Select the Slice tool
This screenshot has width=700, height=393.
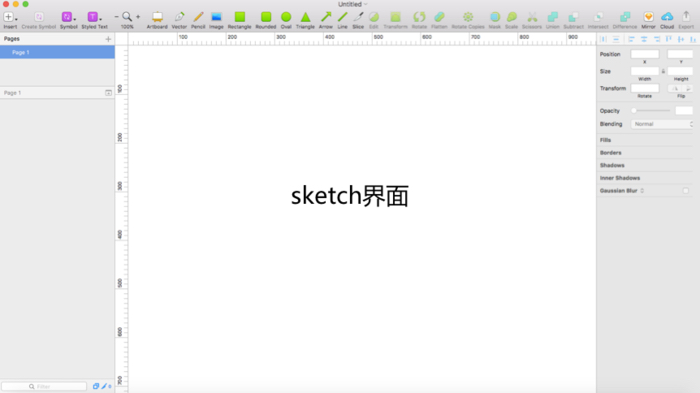point(358,17)
